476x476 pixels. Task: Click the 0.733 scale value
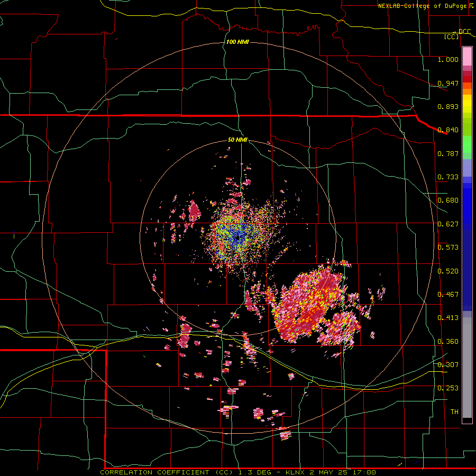coord(448,177)
